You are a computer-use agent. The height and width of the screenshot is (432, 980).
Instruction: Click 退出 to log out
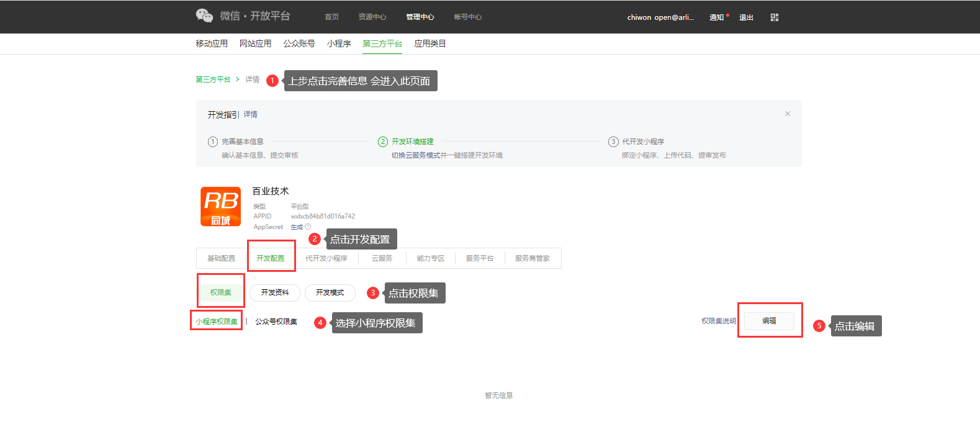[x=746, y=17]
